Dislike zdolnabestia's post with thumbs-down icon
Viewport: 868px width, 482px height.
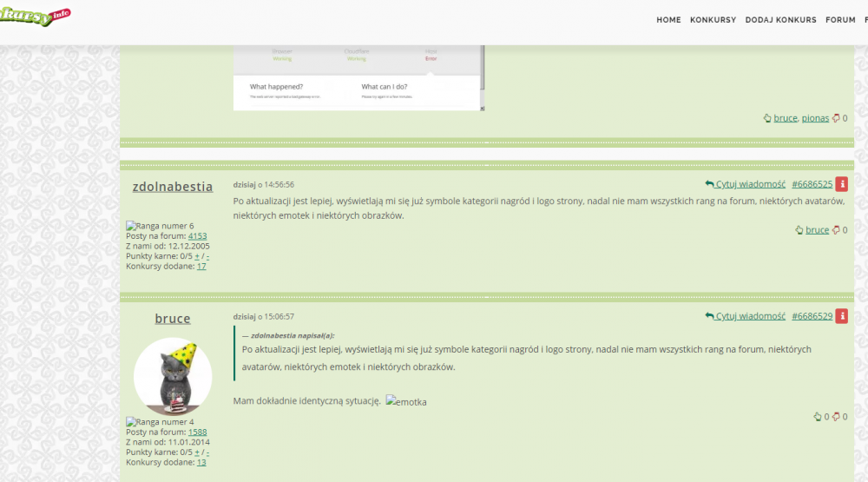[x=836, y=230]
